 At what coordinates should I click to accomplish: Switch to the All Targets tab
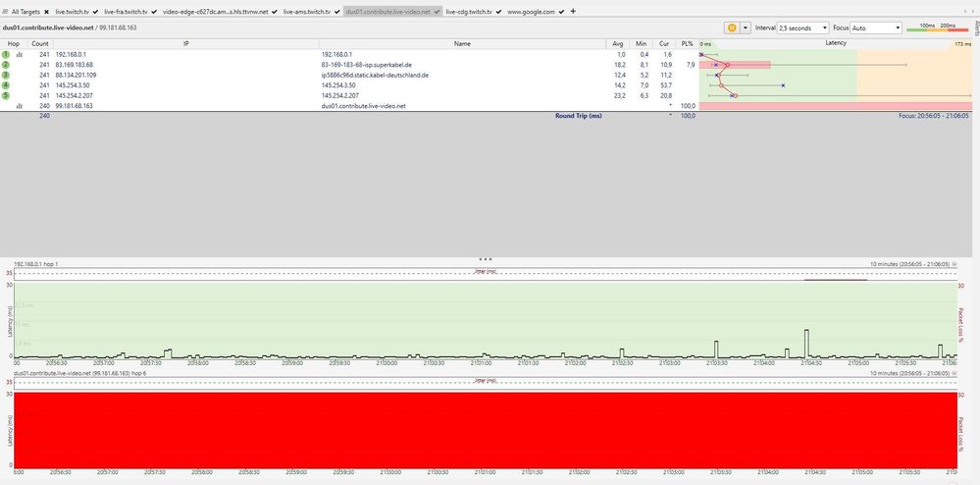click(x=26, y=11)
